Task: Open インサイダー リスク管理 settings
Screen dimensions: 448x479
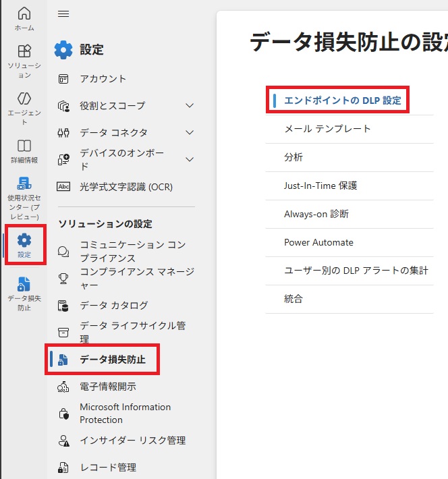Action: pos(132,441)
